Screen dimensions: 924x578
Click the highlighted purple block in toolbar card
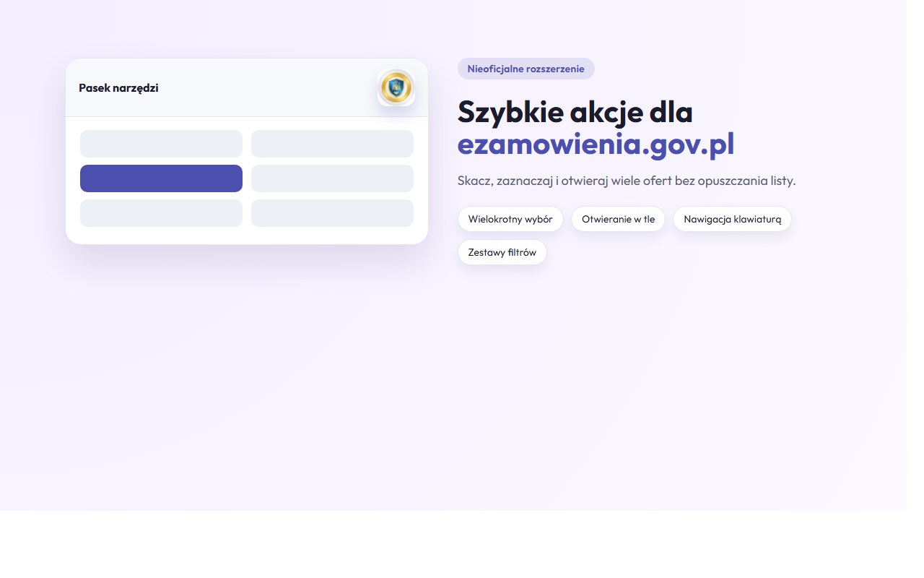161,178
